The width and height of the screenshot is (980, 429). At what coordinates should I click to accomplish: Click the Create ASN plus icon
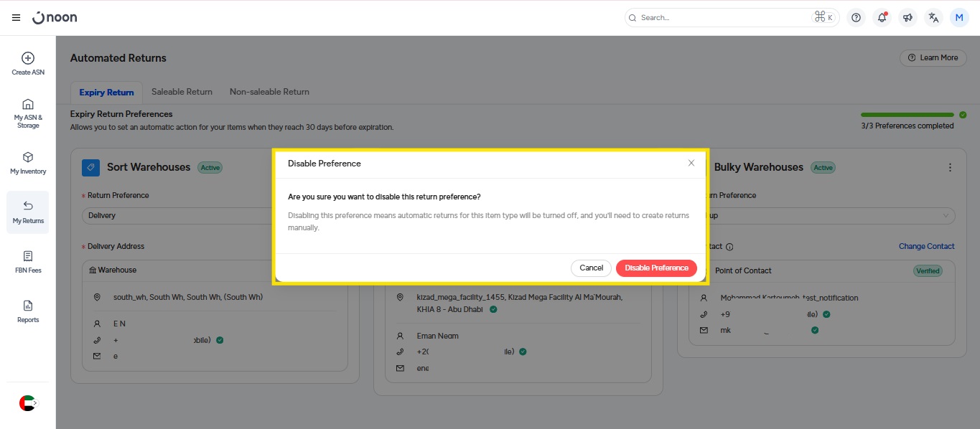(28, 58)
